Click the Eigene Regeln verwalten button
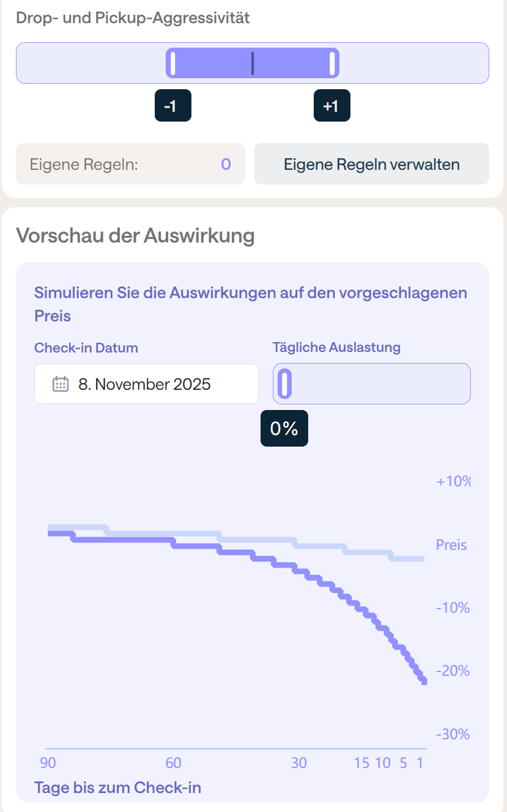Screen dimensions: 507x812 [371, 164]
